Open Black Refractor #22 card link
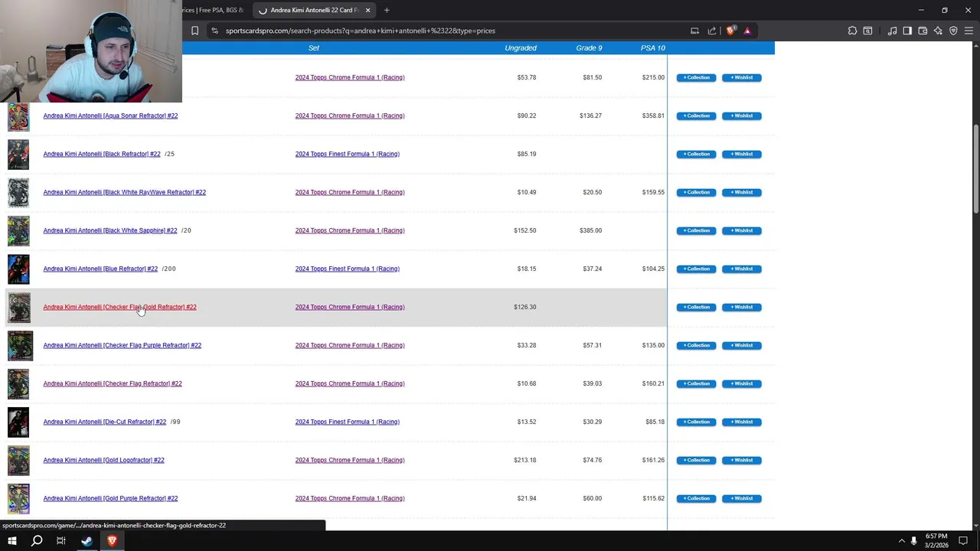This screenshot has height=551, width=980. (x=102, y=154)
